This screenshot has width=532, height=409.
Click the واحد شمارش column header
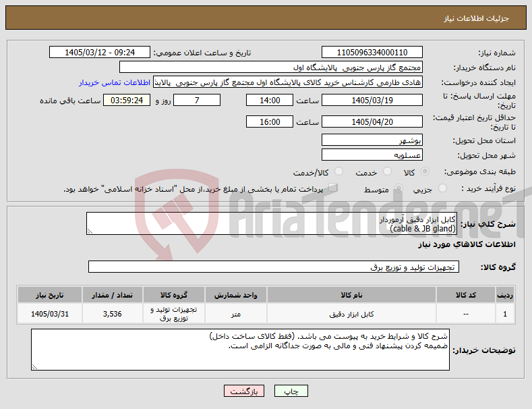(236, 295)
